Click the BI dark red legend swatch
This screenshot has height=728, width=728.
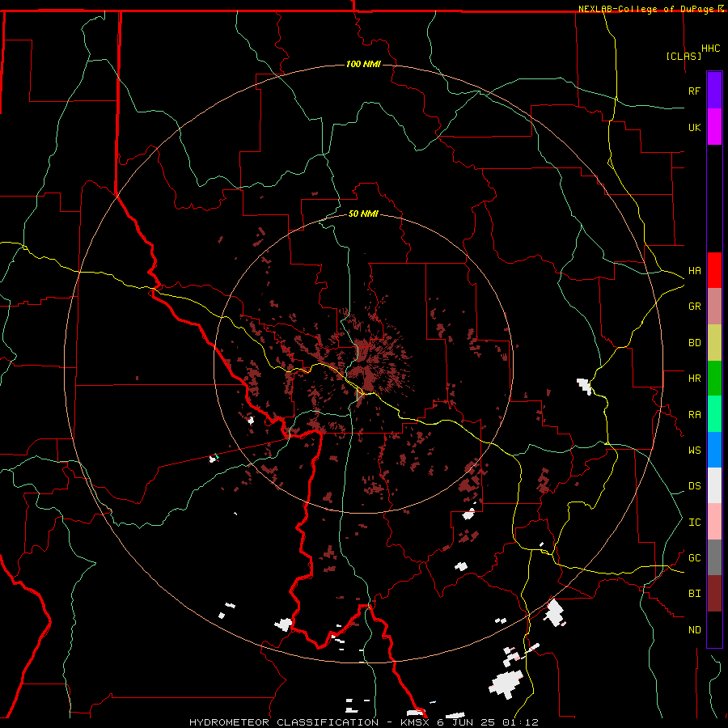pos(714,594)
